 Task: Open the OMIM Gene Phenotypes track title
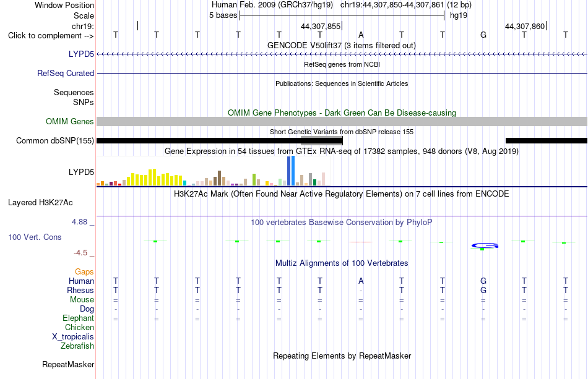[342, 113]
